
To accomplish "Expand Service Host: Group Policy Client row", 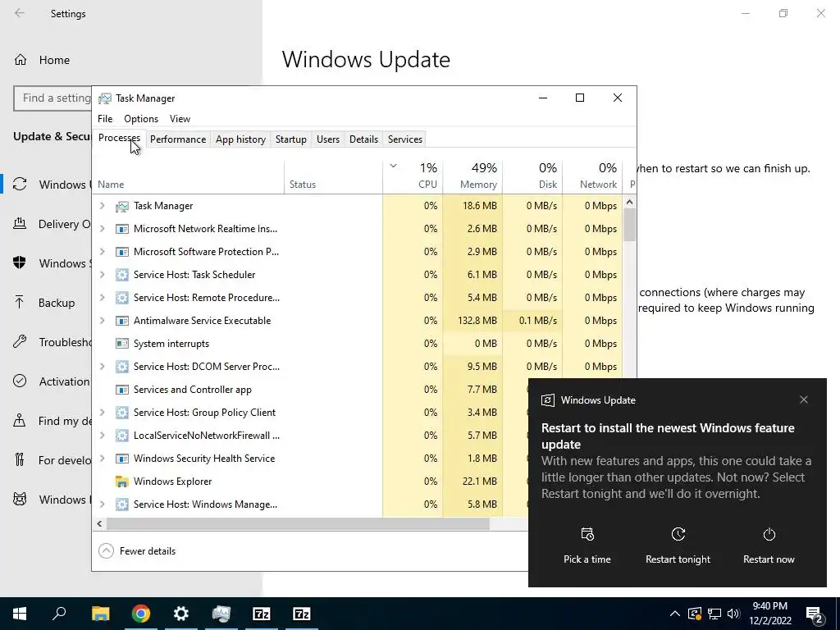I will pos(103,413).
